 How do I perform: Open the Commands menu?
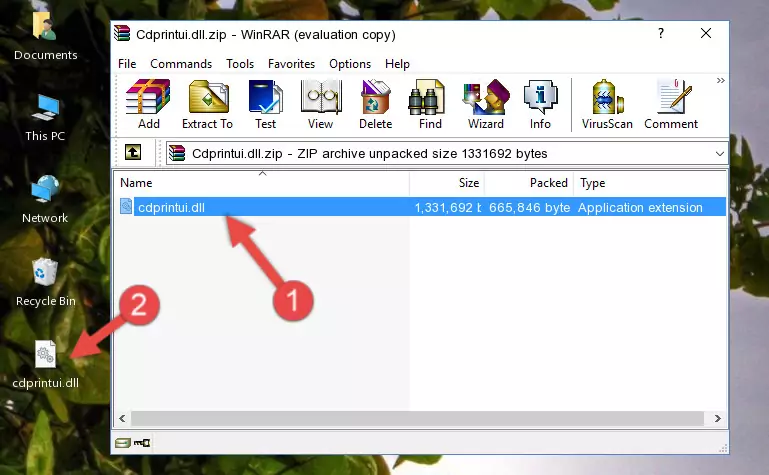click(x=181, y=64)
